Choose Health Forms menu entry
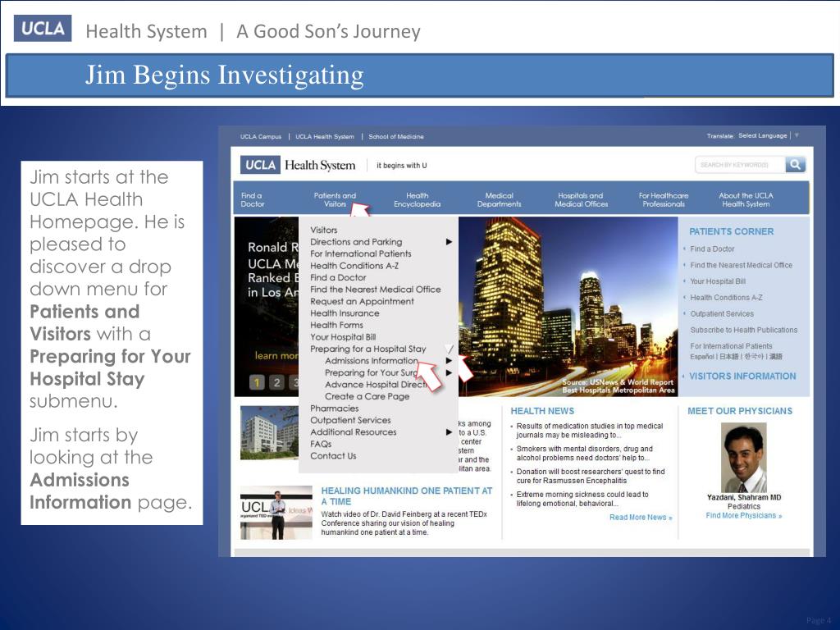The width and height of the screenshot is (840, 630). [336, 325]
